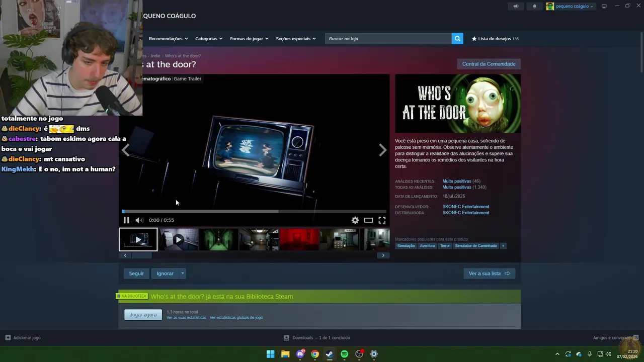Screen dimensions: 644x362
Task: Open recent reviews Muito positivas (46)
Action: 461,181
